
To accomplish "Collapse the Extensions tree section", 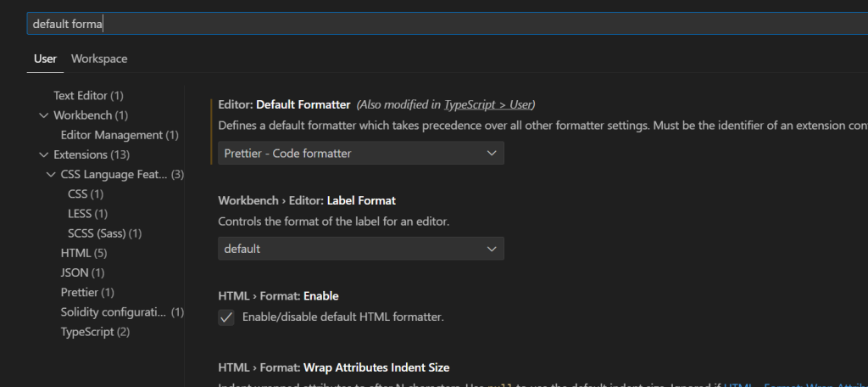I will pos(44,154).
